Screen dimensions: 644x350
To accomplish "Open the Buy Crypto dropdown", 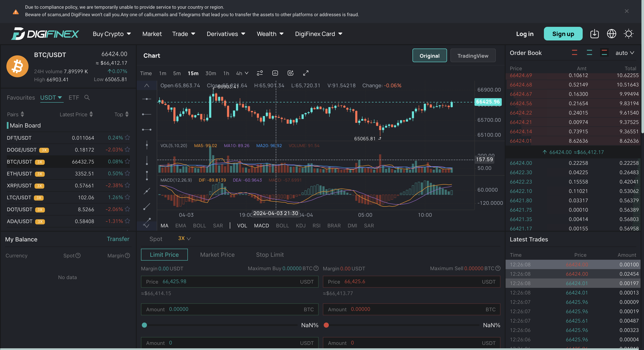I will point(112,34).
